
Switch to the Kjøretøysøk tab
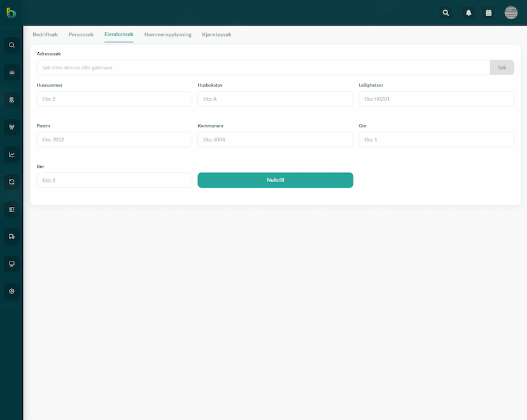217,34
